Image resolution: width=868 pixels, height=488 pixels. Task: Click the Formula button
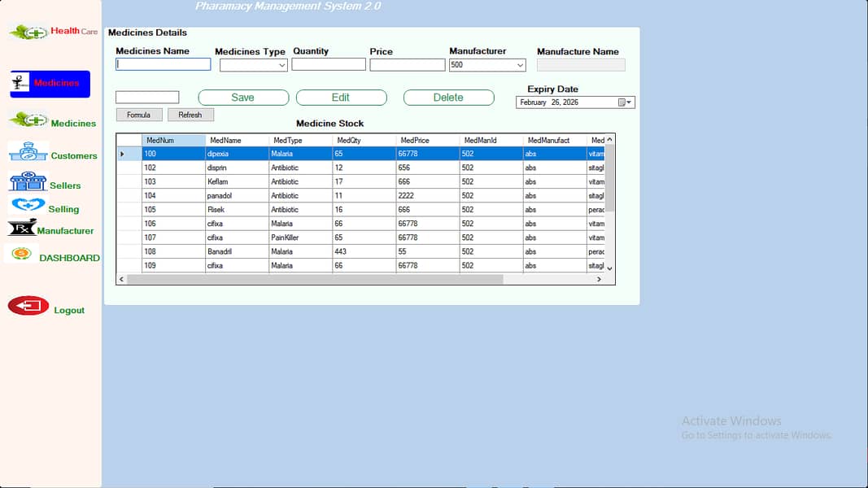click(x=139, y=115)
